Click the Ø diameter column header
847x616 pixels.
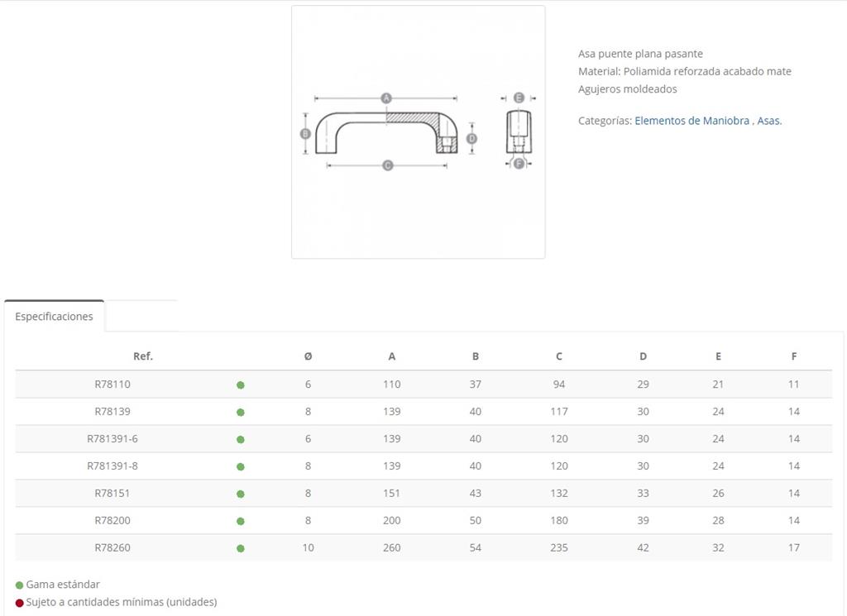point(308,356)
